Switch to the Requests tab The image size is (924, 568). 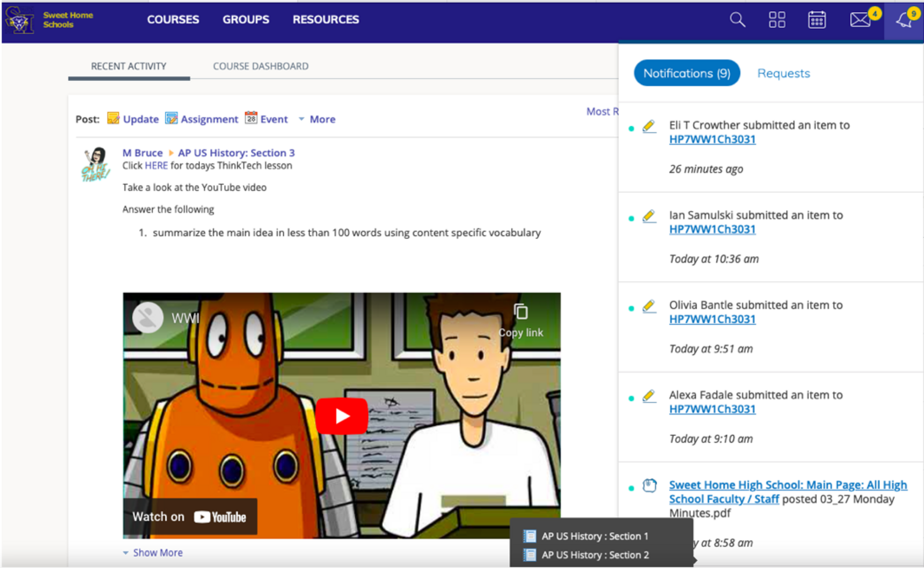[x=783, y=74]
